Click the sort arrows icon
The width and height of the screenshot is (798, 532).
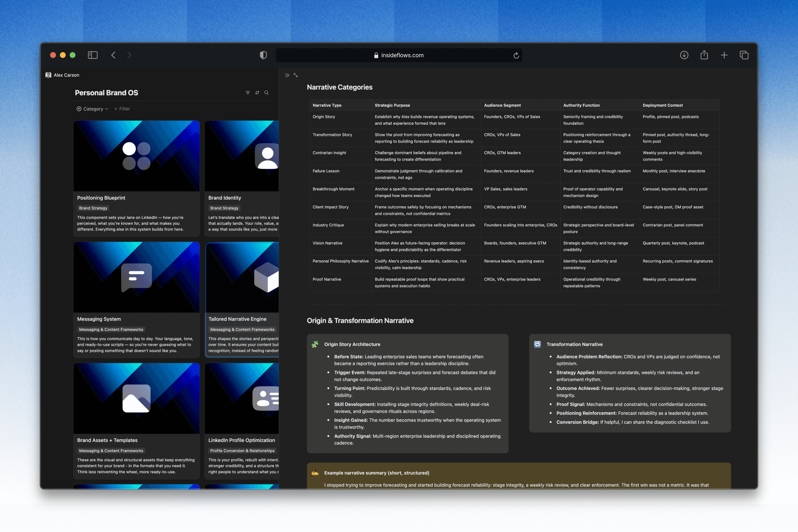(x=257, y=93)
